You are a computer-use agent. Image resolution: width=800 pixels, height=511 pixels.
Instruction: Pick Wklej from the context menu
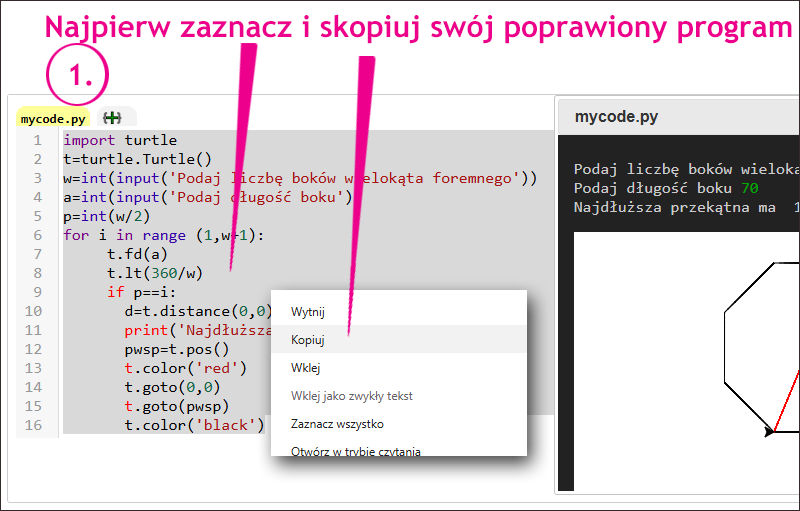[x=305, y=368]
